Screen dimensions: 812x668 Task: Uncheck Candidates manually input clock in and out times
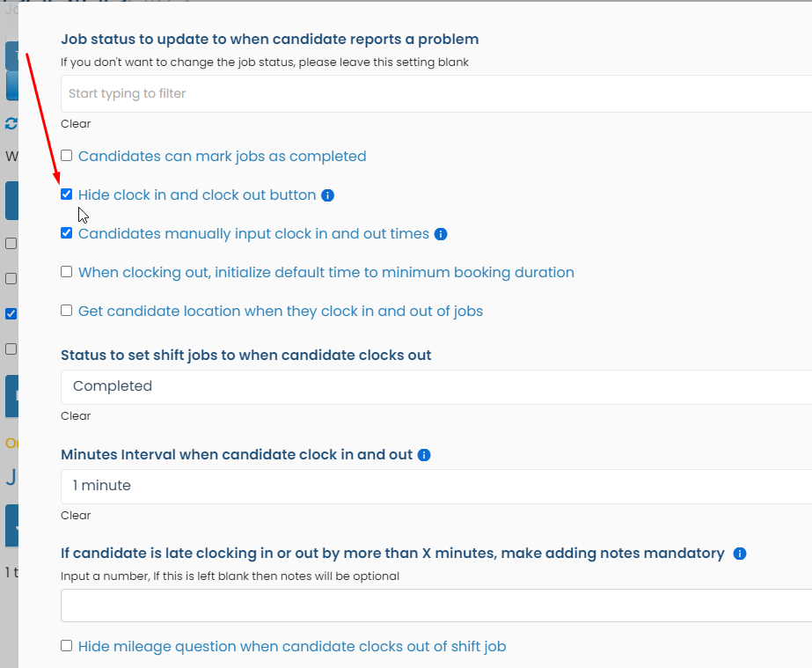pyautogui.click(x=66, y=233)
